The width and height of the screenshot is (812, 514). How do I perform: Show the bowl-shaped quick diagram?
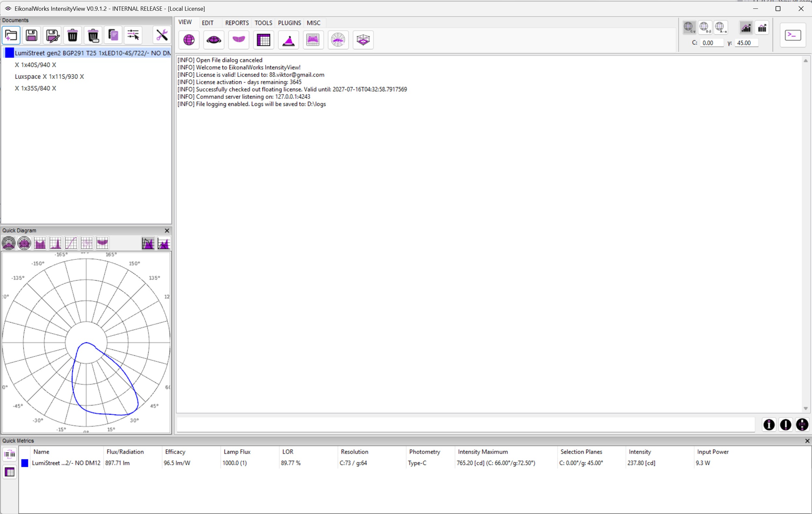[x=102, y=243]
